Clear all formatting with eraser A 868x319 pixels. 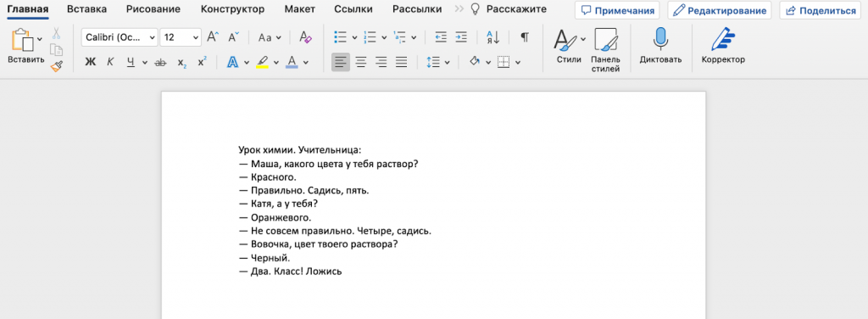coord(305,37)
